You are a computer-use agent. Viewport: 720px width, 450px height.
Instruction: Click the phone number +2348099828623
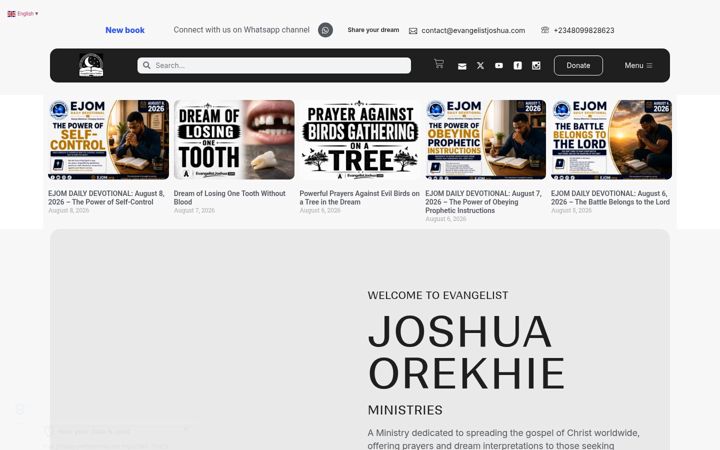coord(584,30)
